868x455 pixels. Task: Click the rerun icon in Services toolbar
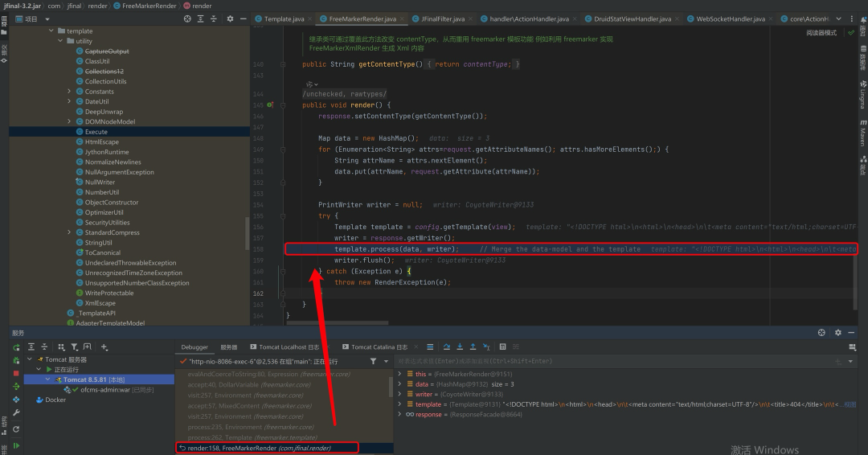coord(16,347)
